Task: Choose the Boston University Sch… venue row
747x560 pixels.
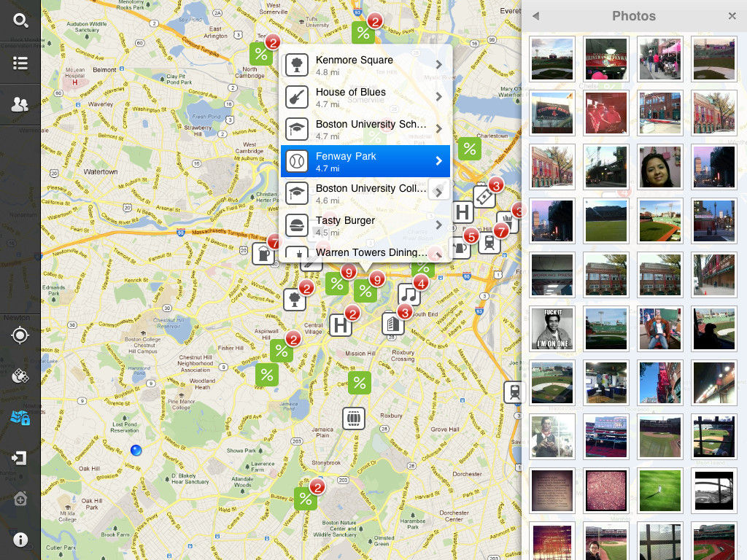Action: [x=365, y=128]
